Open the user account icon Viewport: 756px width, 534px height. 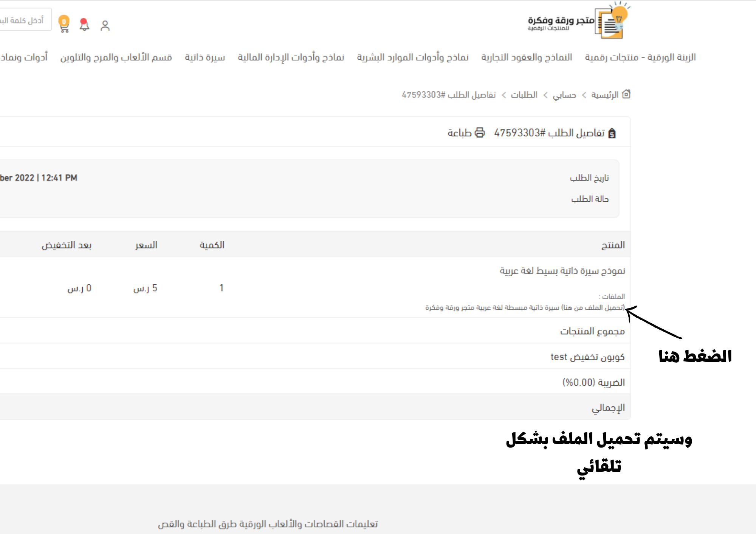coord(105,26)
